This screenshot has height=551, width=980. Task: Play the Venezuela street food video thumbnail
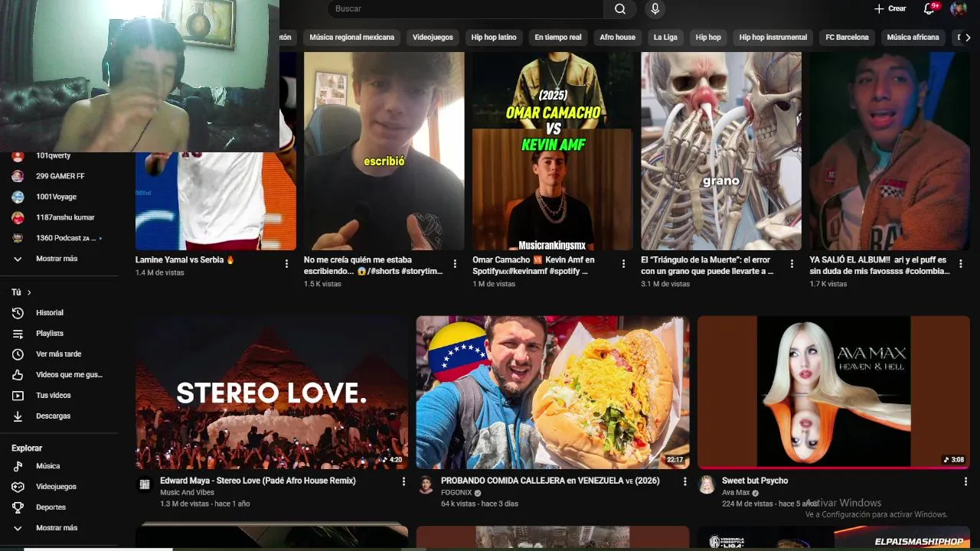[x=552, y=393]
